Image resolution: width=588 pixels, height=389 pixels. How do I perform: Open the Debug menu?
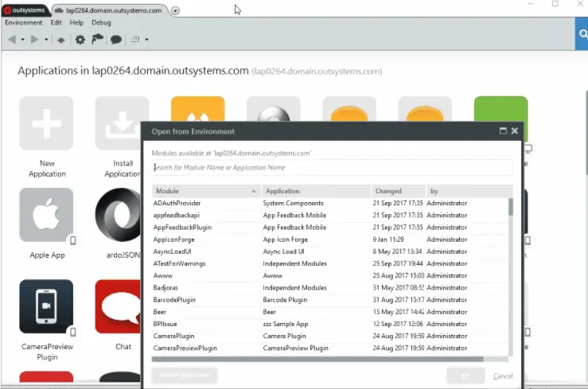101,22
